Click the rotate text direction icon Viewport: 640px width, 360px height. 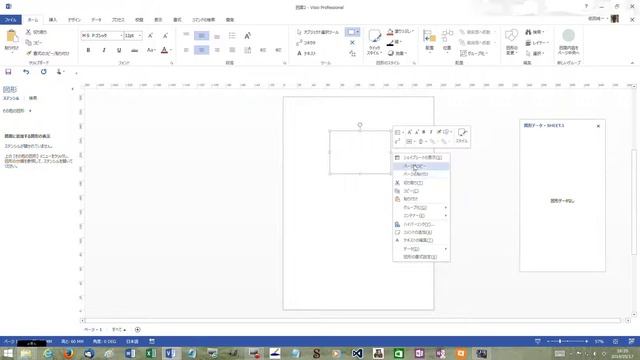click(247, 36)
